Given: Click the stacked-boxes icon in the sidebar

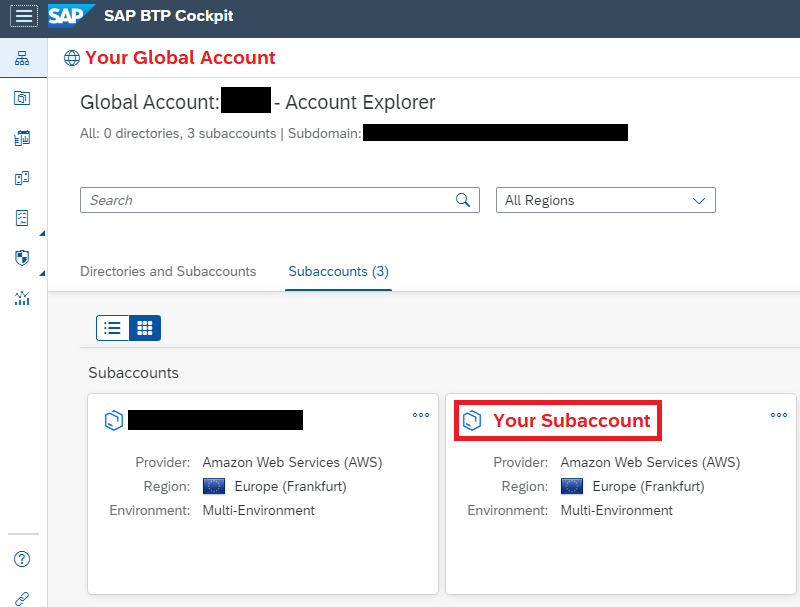Looking at the screenshot, I should click(22, 97).
